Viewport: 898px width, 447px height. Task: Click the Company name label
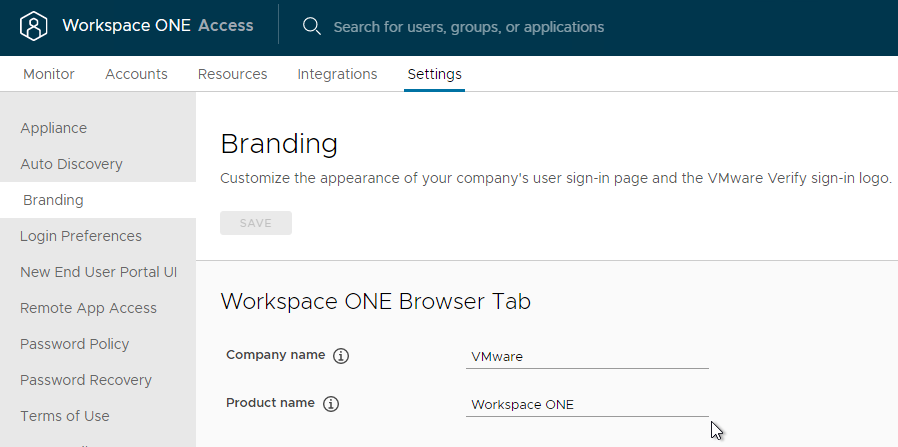275,355
